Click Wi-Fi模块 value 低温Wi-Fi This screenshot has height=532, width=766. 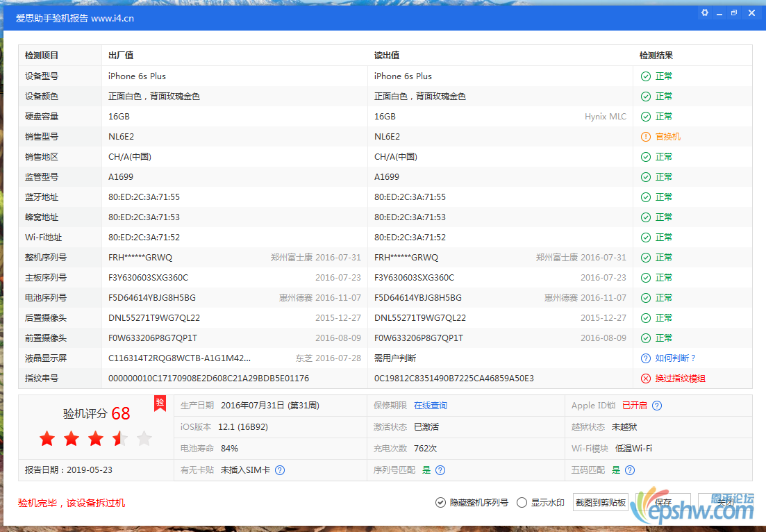633,449
